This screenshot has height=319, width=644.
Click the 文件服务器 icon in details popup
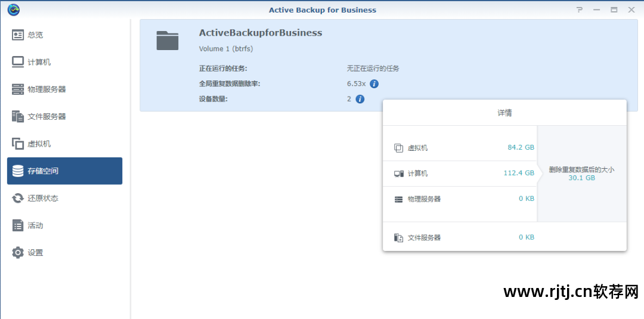pos(398,237)
